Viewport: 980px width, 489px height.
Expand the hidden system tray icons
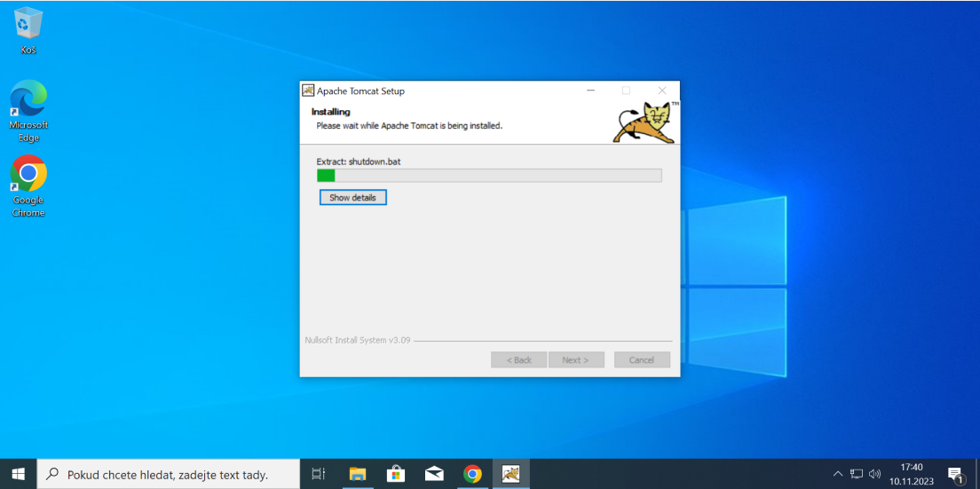click(837, 474)
